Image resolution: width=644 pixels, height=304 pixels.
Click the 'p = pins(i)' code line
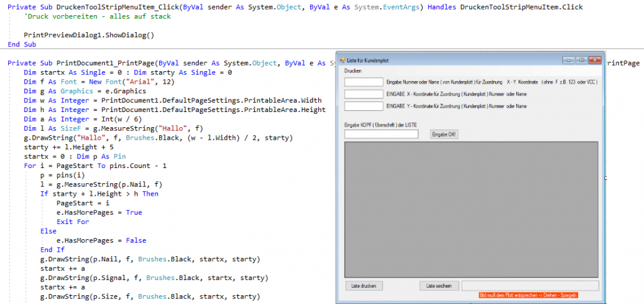click(62, 175)
